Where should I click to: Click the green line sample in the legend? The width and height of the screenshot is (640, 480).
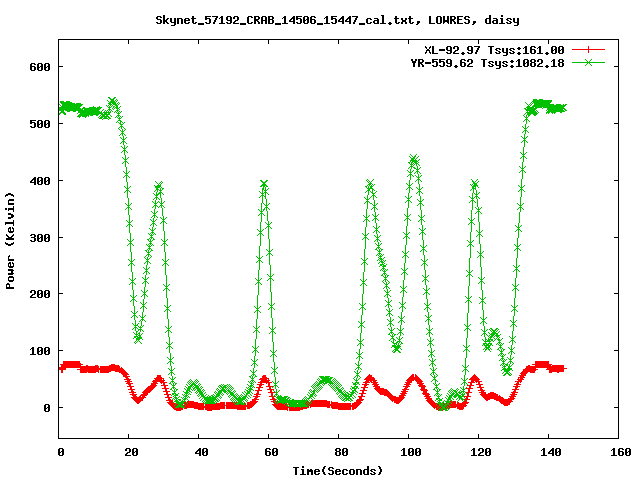tap(588, 62)
